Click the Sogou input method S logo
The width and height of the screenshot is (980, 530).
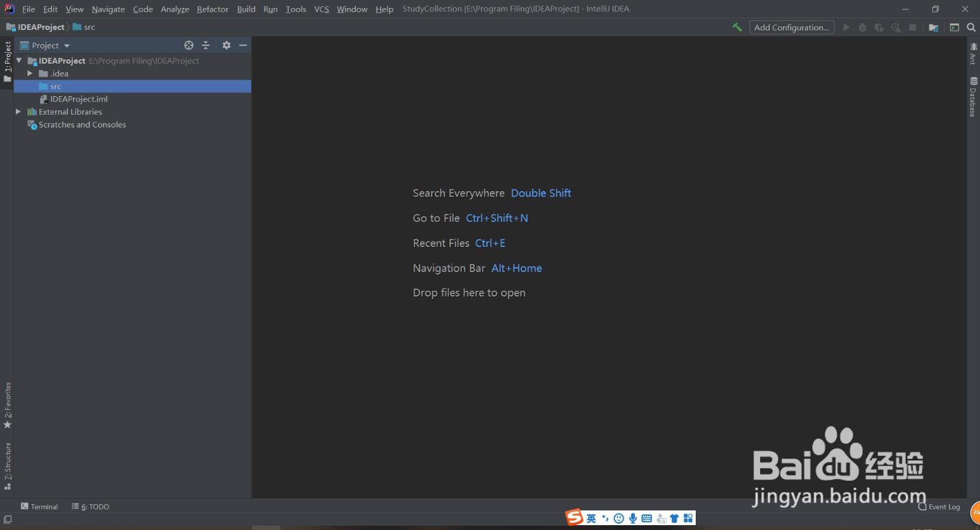click(574, 518)
